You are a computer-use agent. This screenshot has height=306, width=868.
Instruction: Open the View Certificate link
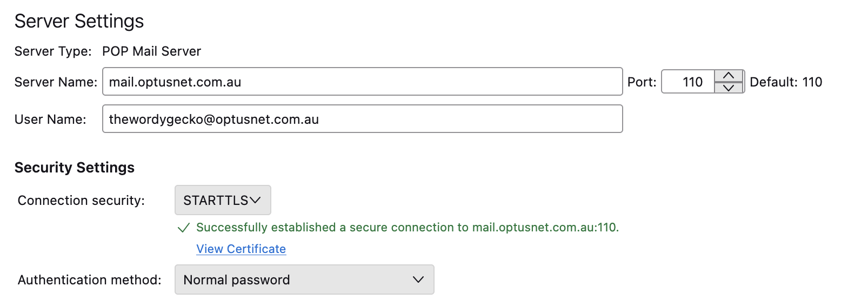coord(241,249)
